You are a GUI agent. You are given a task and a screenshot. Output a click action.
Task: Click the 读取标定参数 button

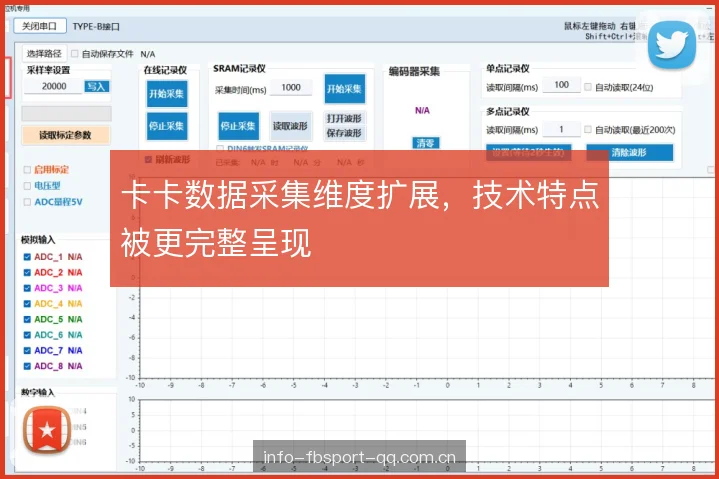coord(66,135)
